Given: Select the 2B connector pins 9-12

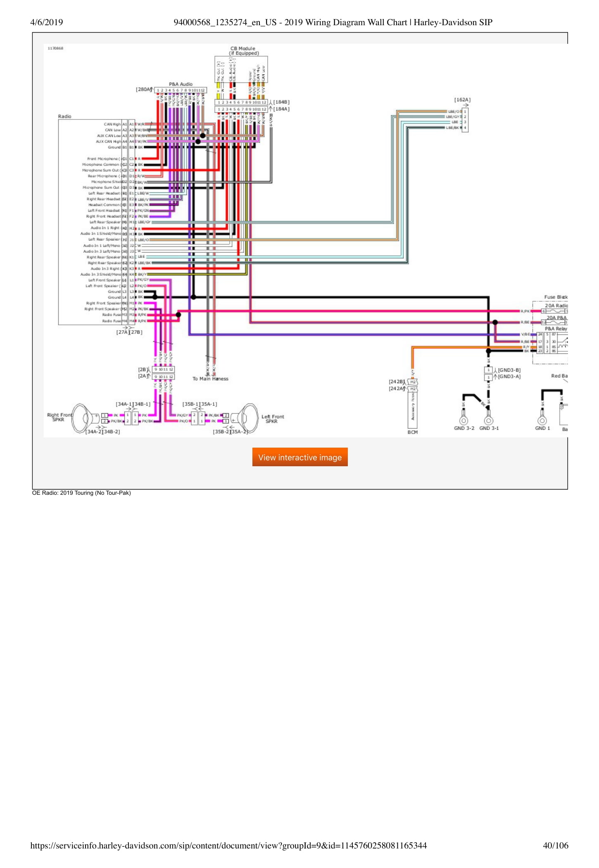Looking at the screenshot, I should [164, 369].
